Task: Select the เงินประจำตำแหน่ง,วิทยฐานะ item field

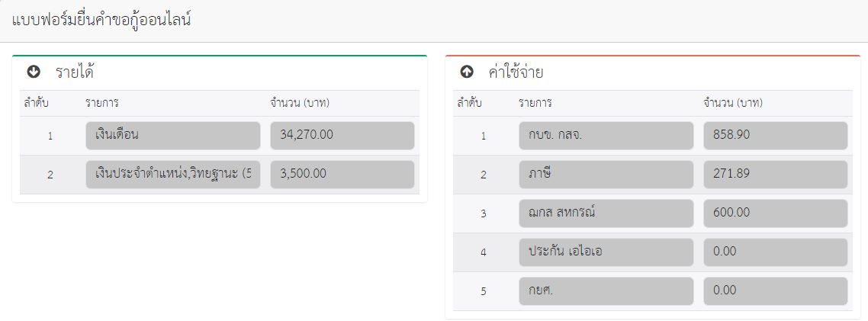Action: (172, 175)
